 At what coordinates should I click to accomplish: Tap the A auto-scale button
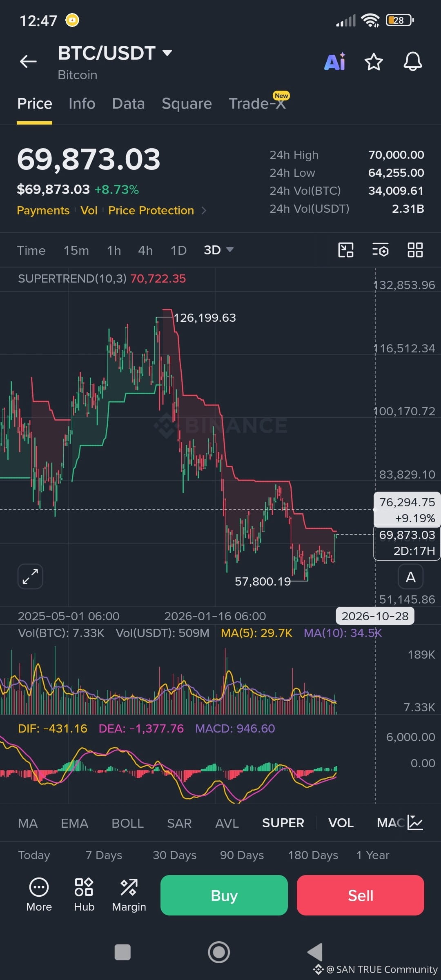coord(410,577)
